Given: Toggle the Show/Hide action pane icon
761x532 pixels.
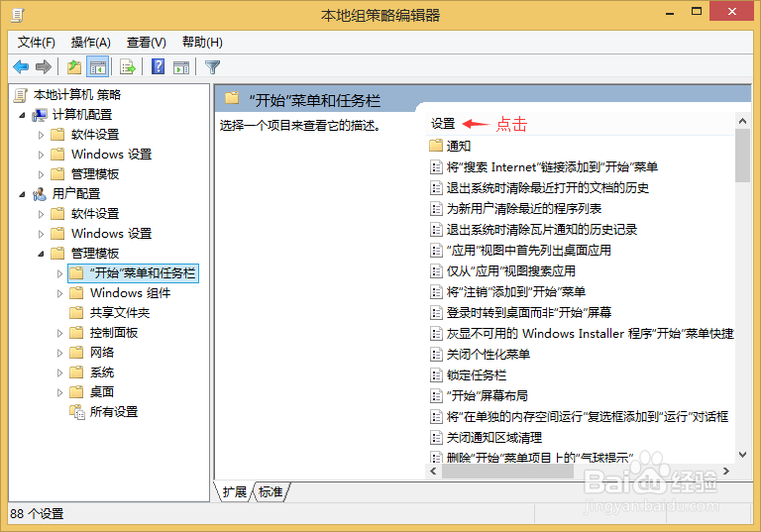Looking at the screenshot, I should (181, 66).
